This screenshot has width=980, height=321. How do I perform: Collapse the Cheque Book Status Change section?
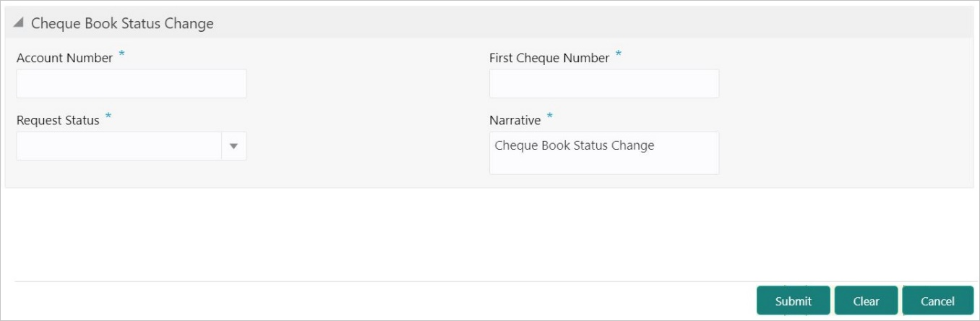click(19, 24)
